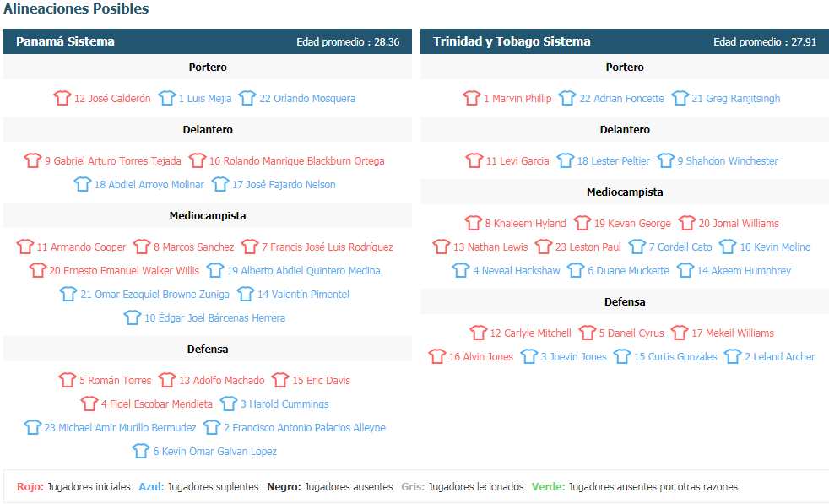Click the blue jersey icon for Édgar Joel Bárcenas Herrera

point(133,317)
